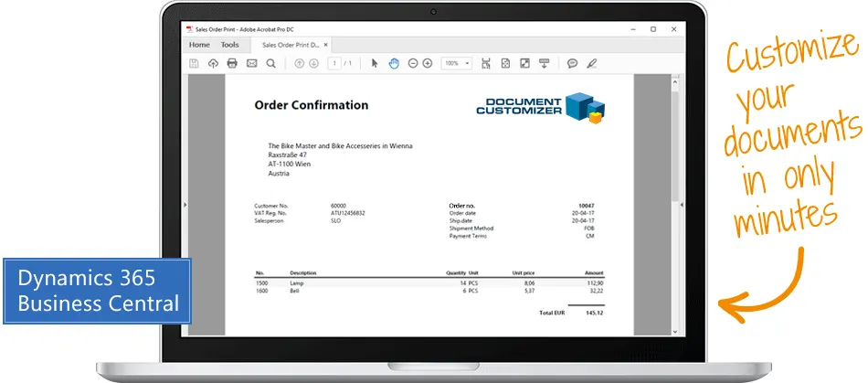Screen dimensions: 868x383
Task: Minimize the Acrobat window
Action: click(633, 29)
